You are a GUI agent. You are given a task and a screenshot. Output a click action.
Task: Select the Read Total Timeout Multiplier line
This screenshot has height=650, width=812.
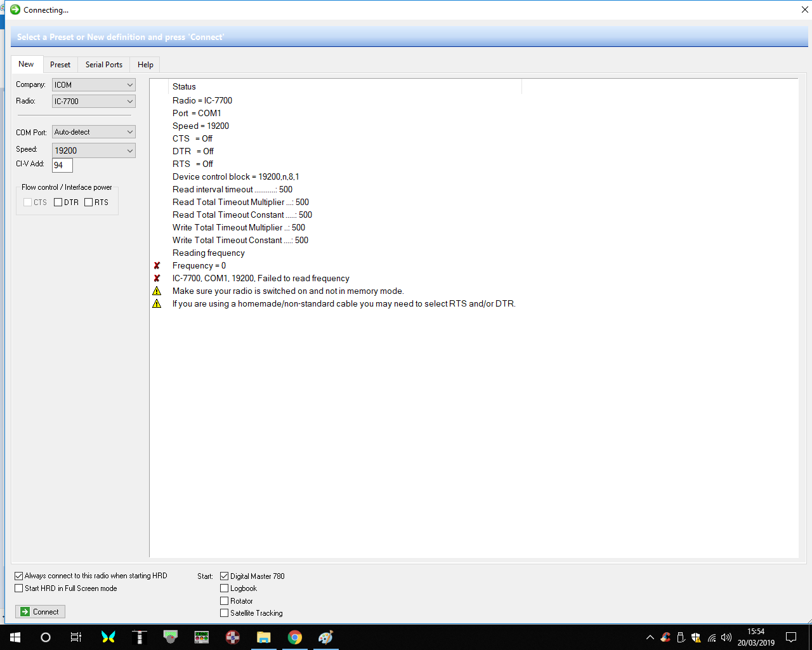point(240,202)
